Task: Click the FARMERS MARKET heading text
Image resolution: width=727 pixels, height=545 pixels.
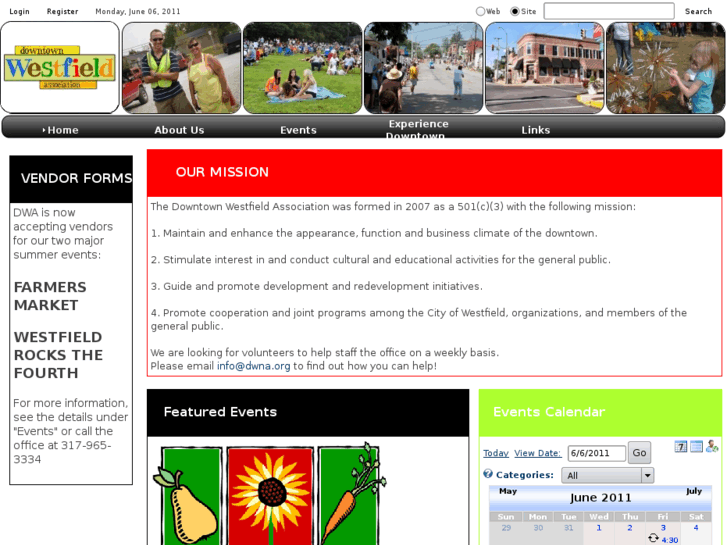Action: click(x=50, y=296)
